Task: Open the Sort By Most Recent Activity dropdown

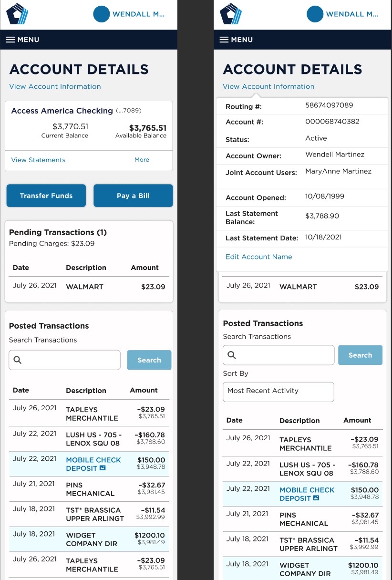Action: (x=279, y=392)
